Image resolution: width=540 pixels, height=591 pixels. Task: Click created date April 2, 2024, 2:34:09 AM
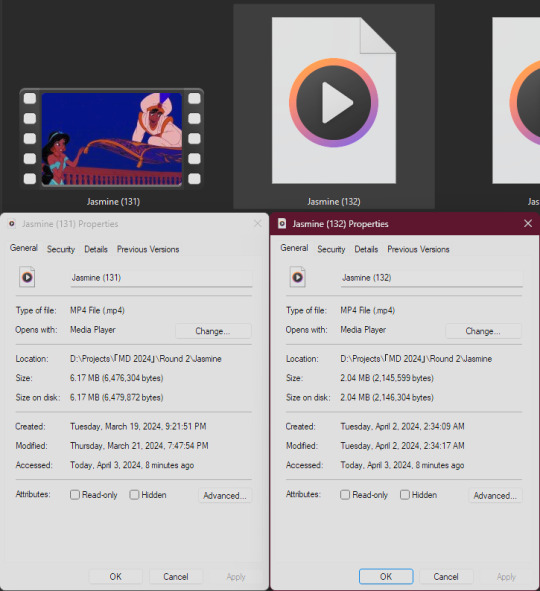click(x=402, y=426)
